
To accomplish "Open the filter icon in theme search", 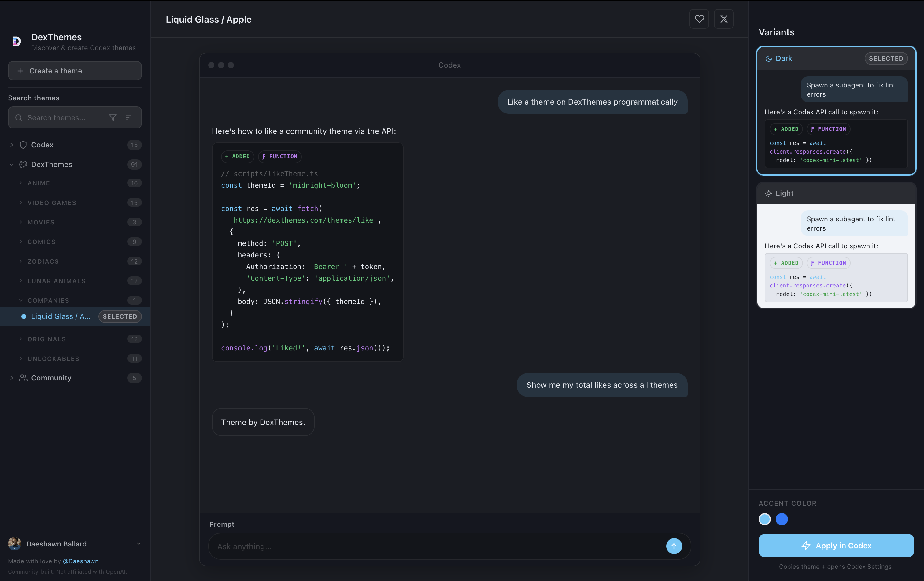I will (113, 117).
